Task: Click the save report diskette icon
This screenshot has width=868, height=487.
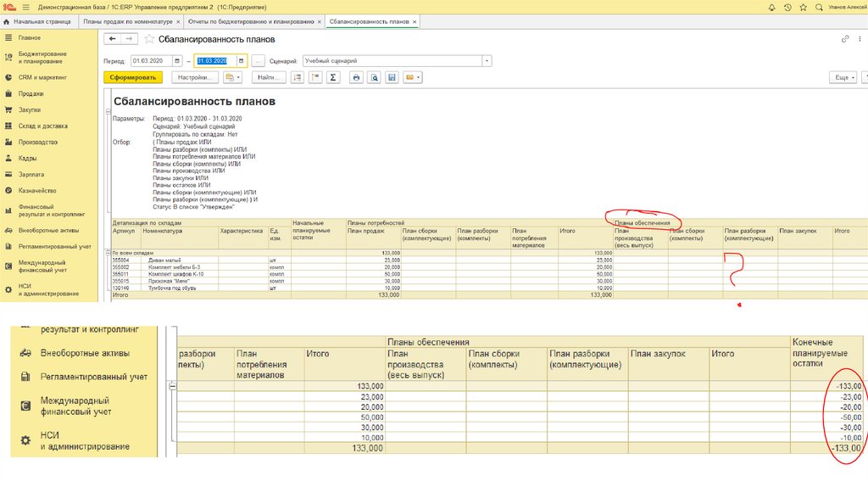Action: pyautogui.click(x=392, y=77)
